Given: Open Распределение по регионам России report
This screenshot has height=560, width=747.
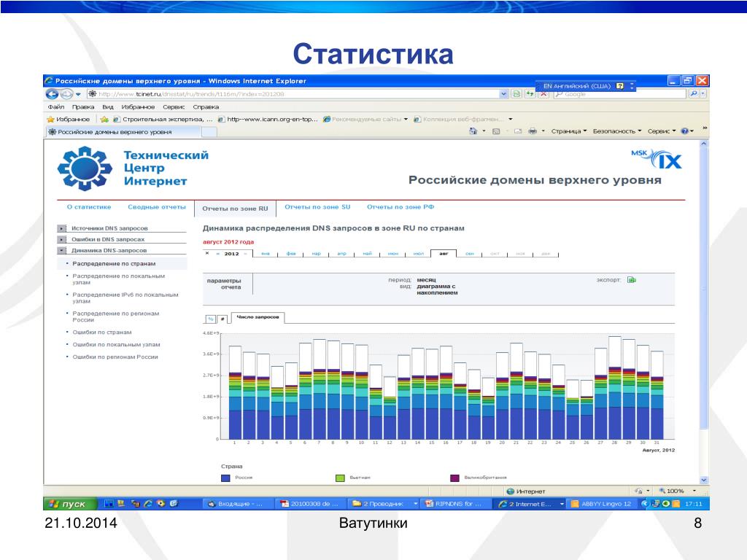Looking at the screenshot, I should pos(116,316).
